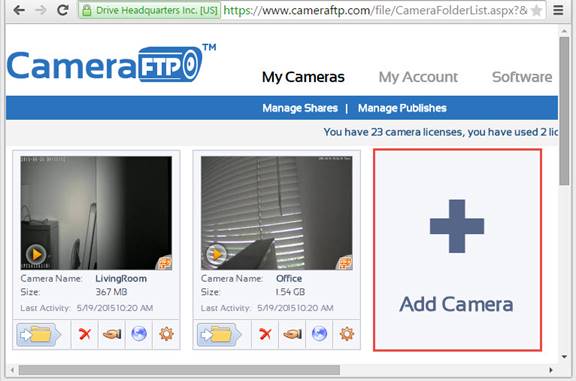Open the Software tab

point(522,77)
